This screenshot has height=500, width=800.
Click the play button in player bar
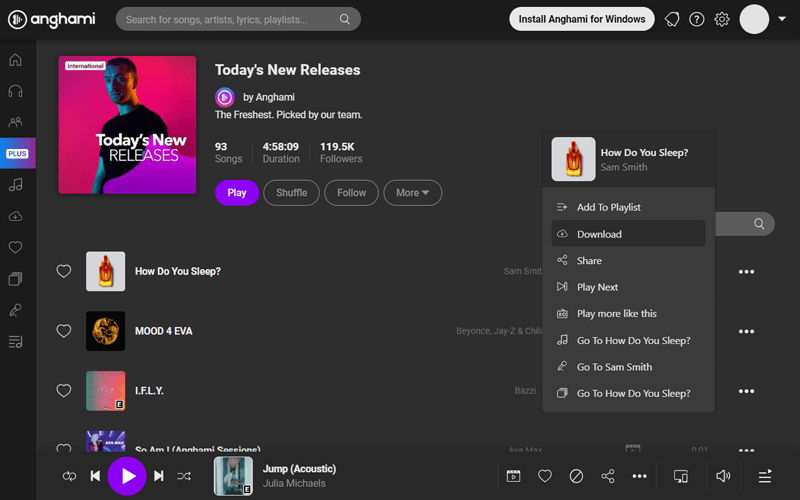pos(127,476)
